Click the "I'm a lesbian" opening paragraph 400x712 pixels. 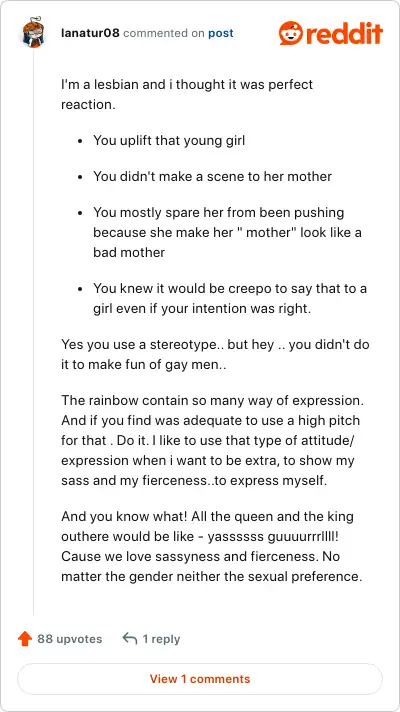tap(187, 94)
